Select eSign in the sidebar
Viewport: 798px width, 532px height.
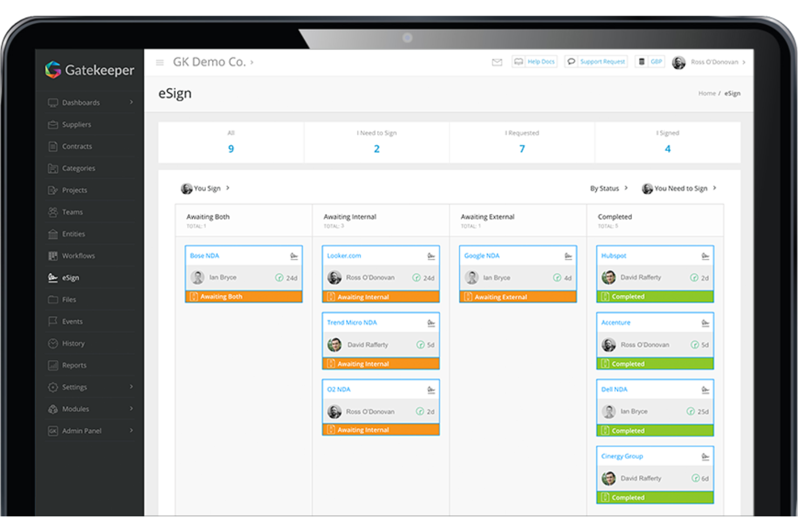click(71, 278)
